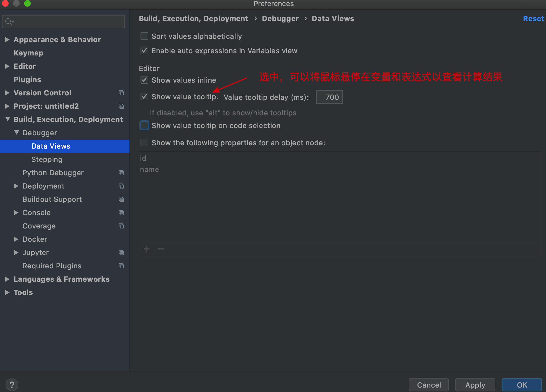Expand the Docker node arrow
The height and width of the screenshot is (392, 546).
(x=16, y=239)
